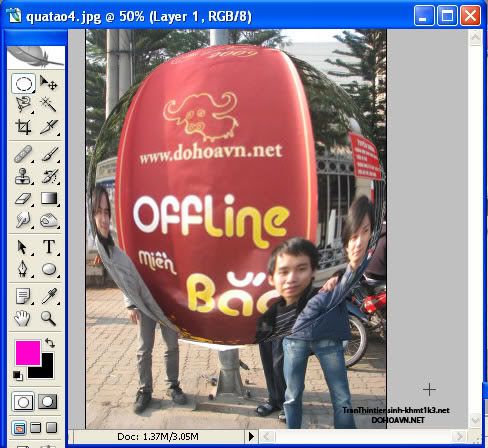Select the Move tool

click(x=49, y=83)
